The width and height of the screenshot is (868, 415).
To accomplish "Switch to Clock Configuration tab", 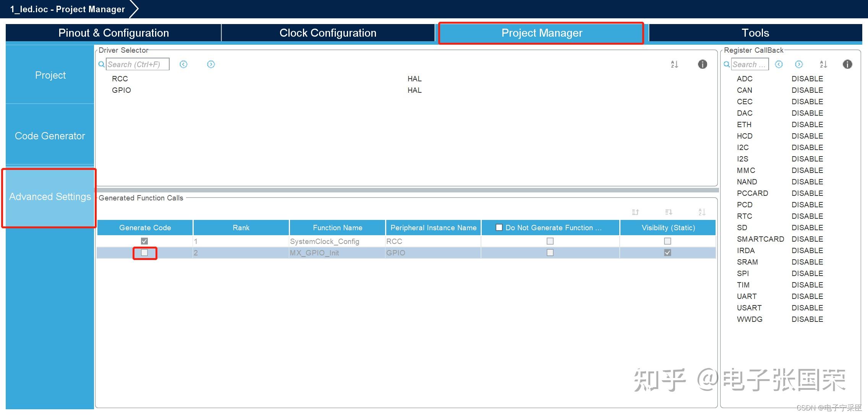I will coord(328,33).
